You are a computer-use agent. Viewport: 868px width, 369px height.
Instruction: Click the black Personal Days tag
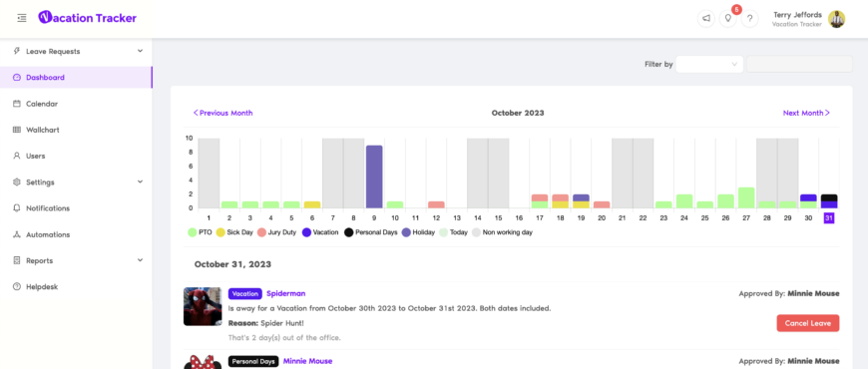point(253,361)
